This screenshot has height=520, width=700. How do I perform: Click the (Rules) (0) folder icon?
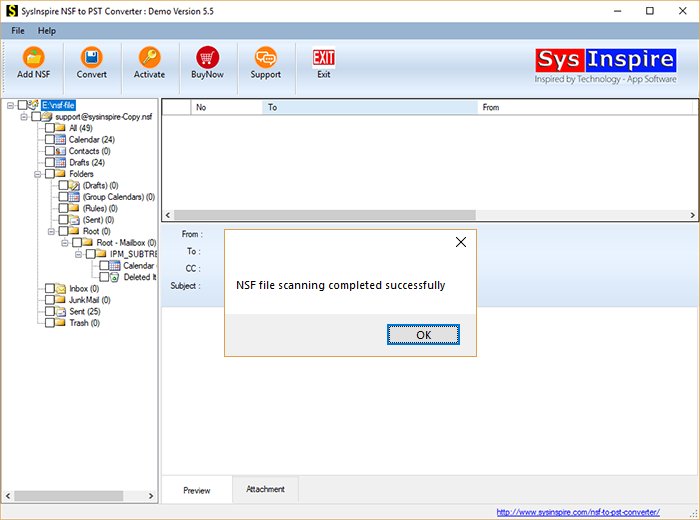[74, 208]
